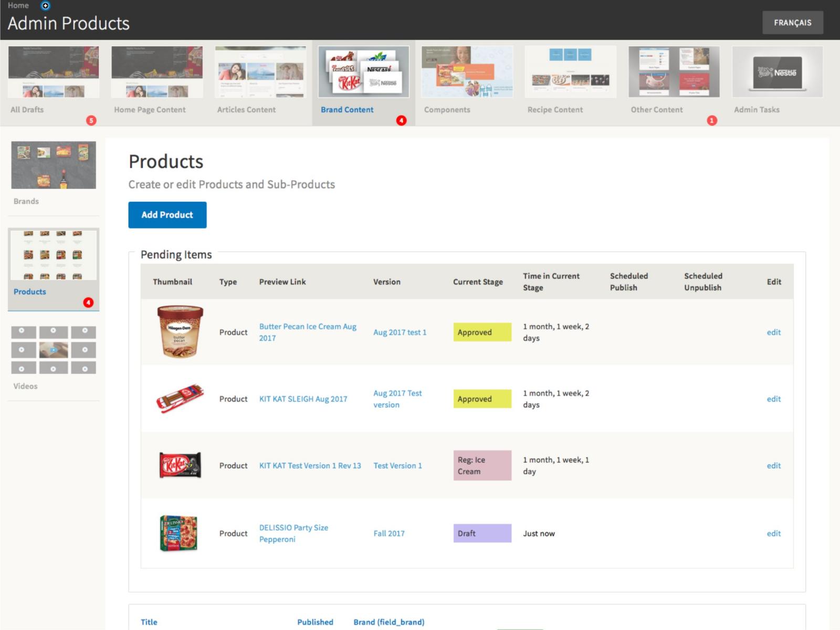This screenshot has height=630, width=840.
Task: Click the Videos sidebar thumbnail grid
Action: [x=54, y=350]
